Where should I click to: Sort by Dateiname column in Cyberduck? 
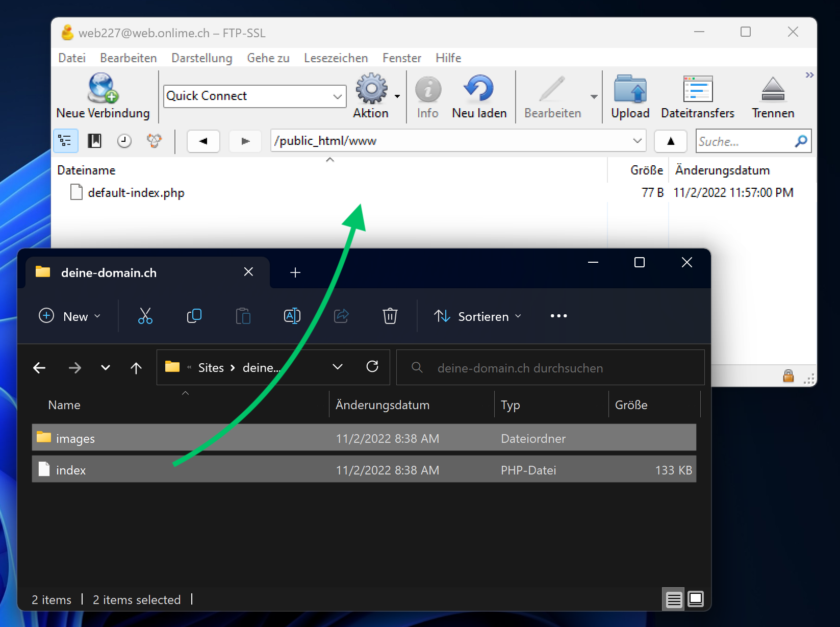coord(86,170)
